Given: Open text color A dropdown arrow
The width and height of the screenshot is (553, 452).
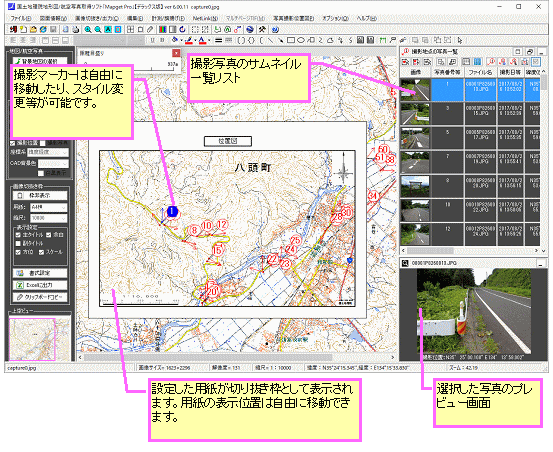Looking at the screenshot, I should coord(208,40).
